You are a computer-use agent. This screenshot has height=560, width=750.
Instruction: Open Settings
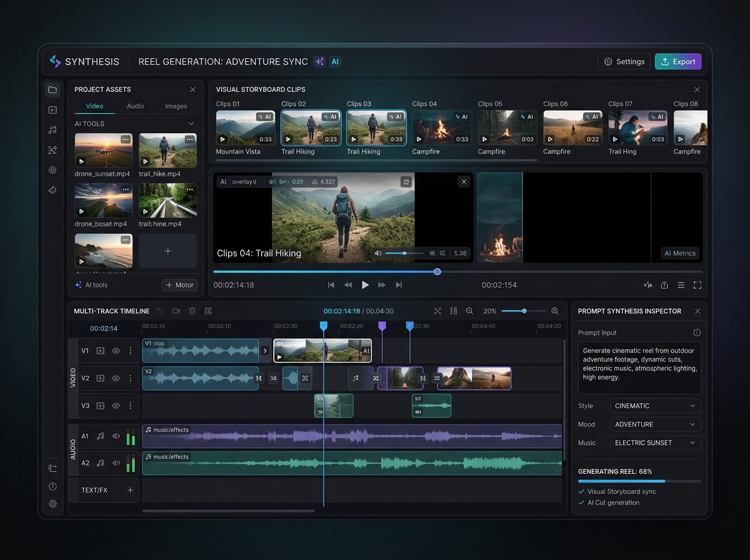click(624, 61)
